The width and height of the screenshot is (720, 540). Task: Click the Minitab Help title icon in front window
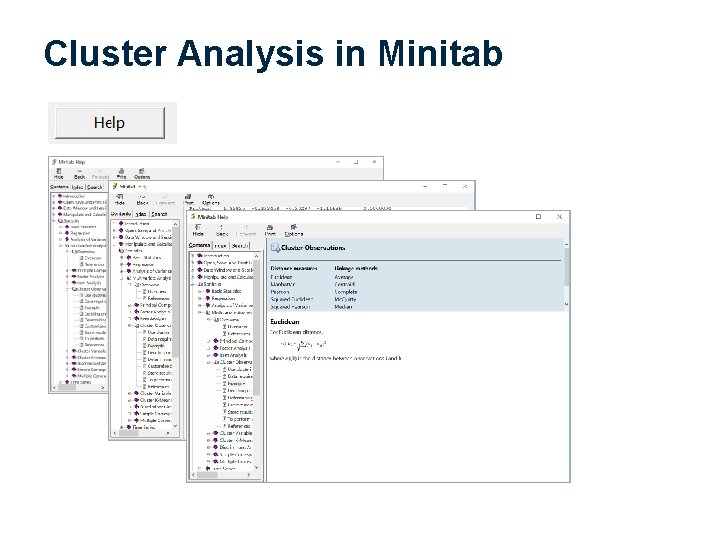pos(193,216)
